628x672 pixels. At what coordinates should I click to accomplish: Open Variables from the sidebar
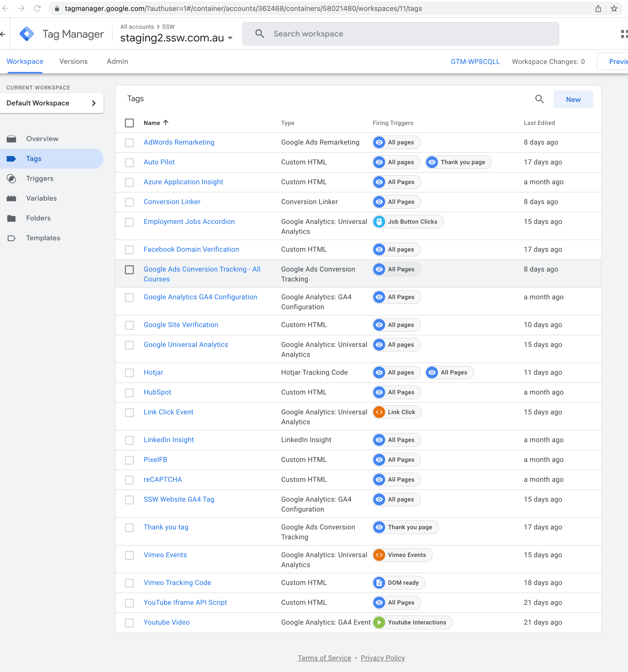[41, 198]
